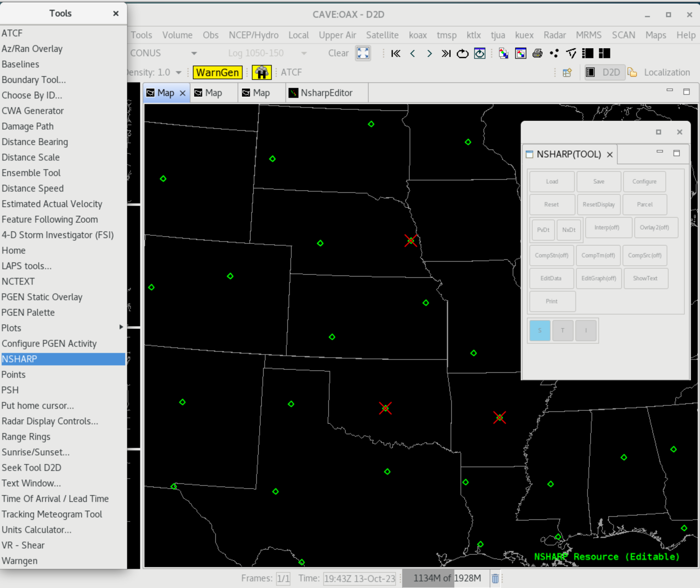The width and height of the screenshot is (700, 588).
Task: Close the first Map tab
Action: click(183, 94)
